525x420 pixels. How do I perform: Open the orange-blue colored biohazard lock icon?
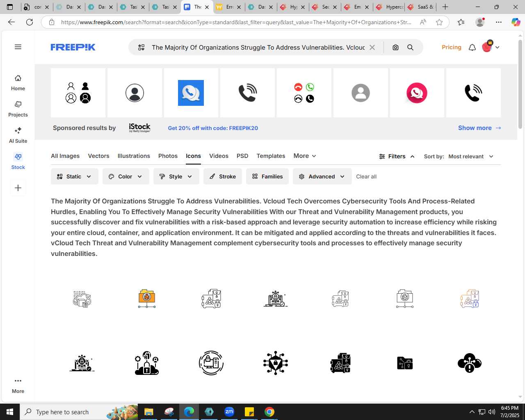[470, 299]
